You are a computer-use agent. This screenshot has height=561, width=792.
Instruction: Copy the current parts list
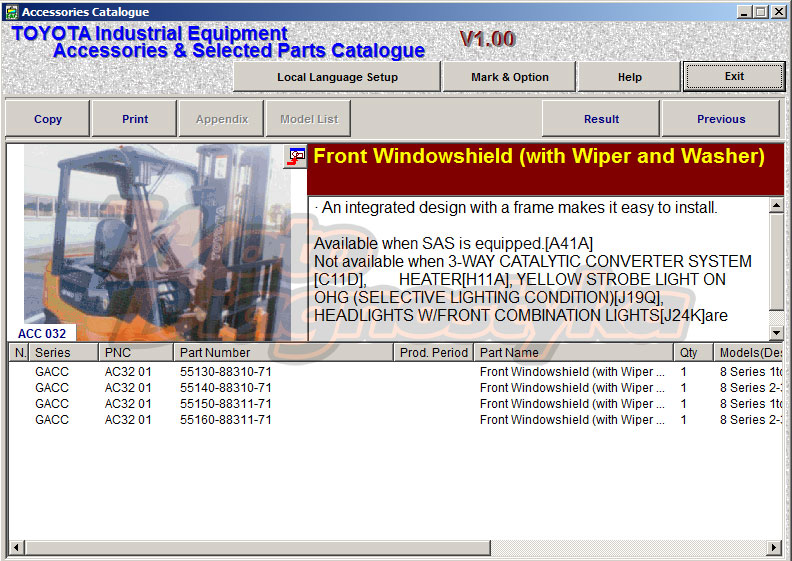47,119
